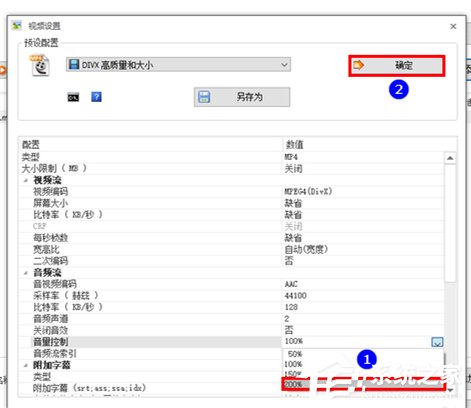
Task: Select the 关闭音效 row
Action: click(x=232, y=330)
